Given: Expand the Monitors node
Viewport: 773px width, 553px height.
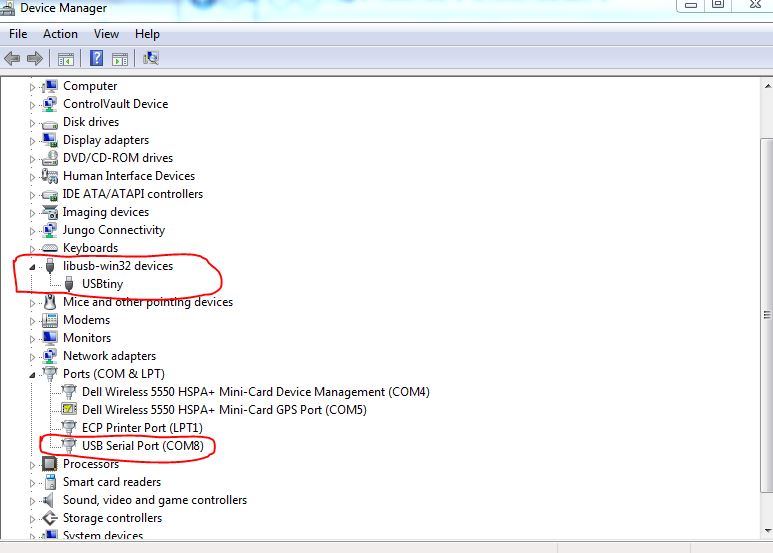Looking at the screenshot, I should (x=33, y=339).
